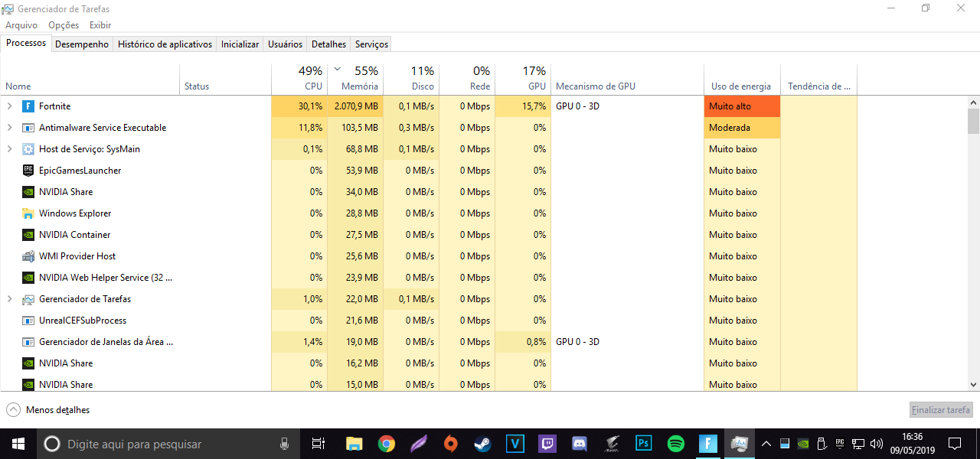Open Discord from taskbar

tap(580, 444)
